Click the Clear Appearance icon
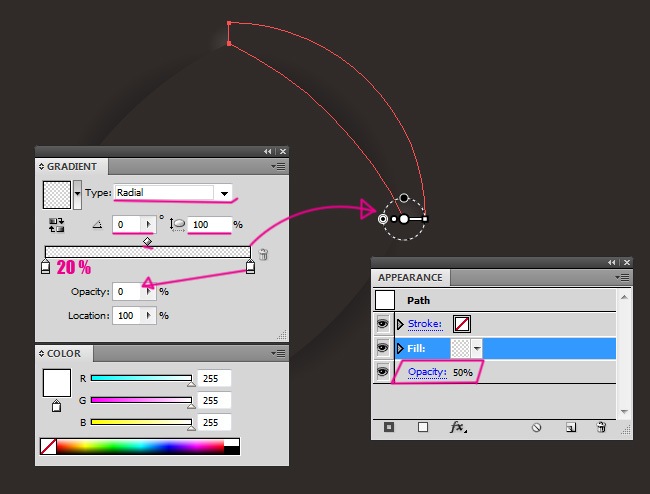The width and height of the screenshot is (650, 494). click(536, 427)
